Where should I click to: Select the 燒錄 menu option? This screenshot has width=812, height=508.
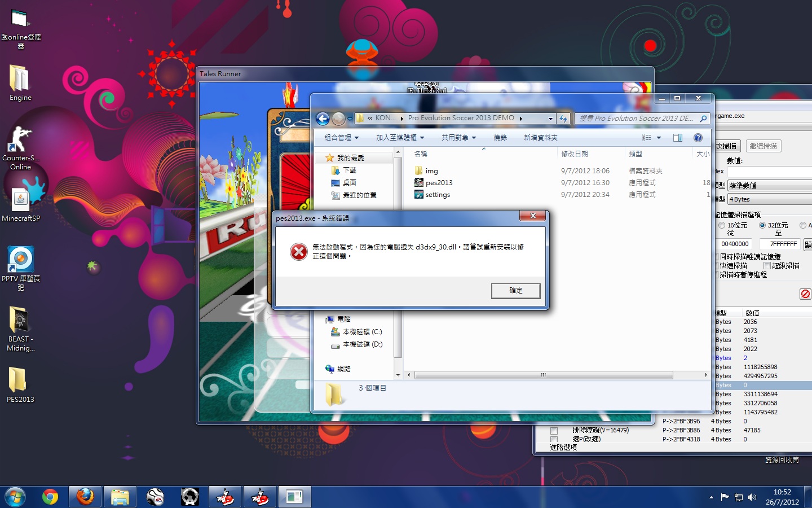pyautogui.click(x=500, y=137)
